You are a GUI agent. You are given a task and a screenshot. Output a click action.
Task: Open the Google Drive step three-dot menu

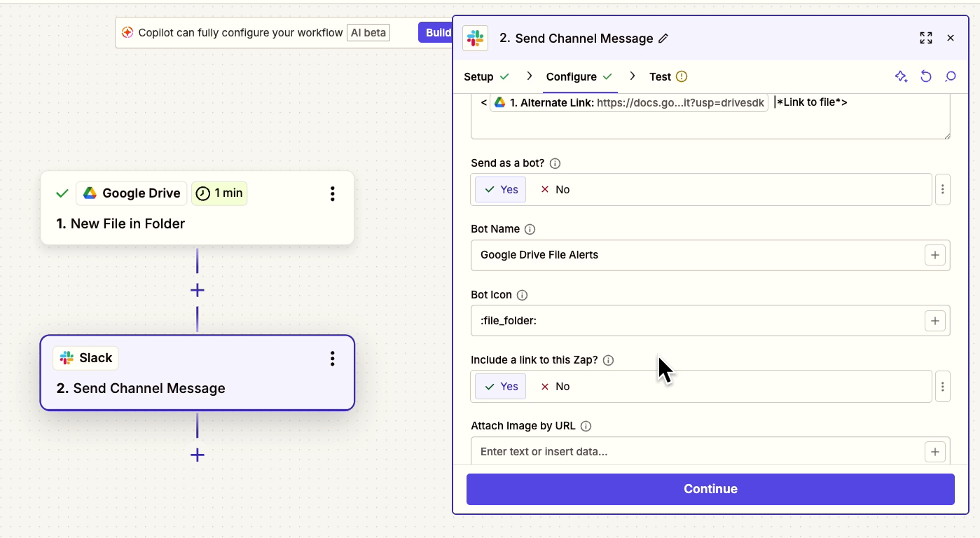pyautogui.click(x=333, y=193)
